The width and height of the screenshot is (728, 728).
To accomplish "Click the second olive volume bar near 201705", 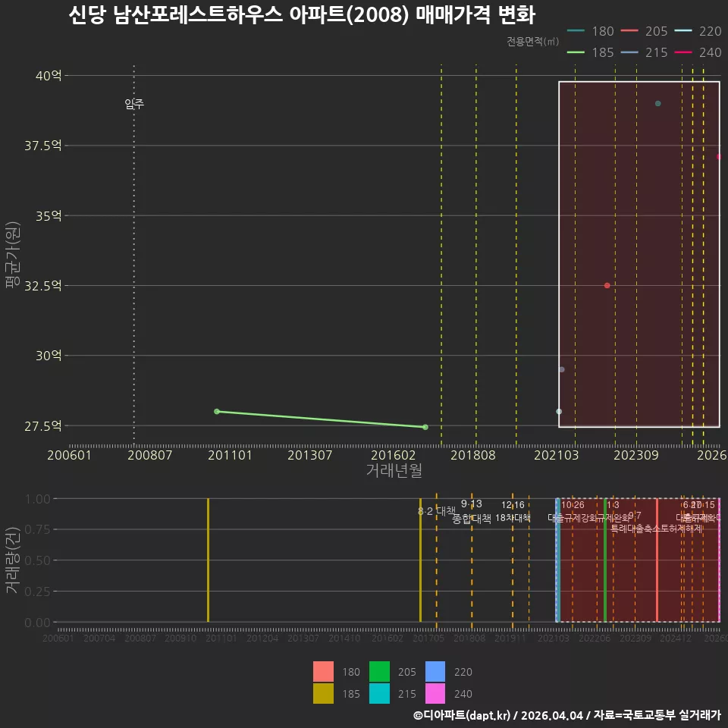I will 421,560.
